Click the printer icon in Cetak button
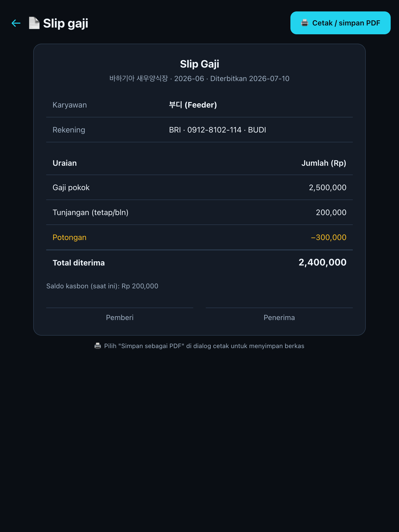Image resolution: width=399 pixels, height=532 pixels. click(x=305, y=23)
